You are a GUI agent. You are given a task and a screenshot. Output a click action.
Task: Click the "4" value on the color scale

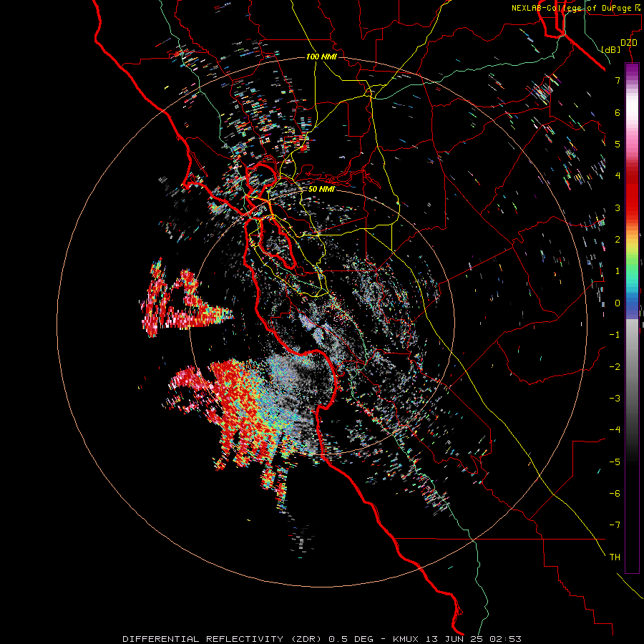618,176
